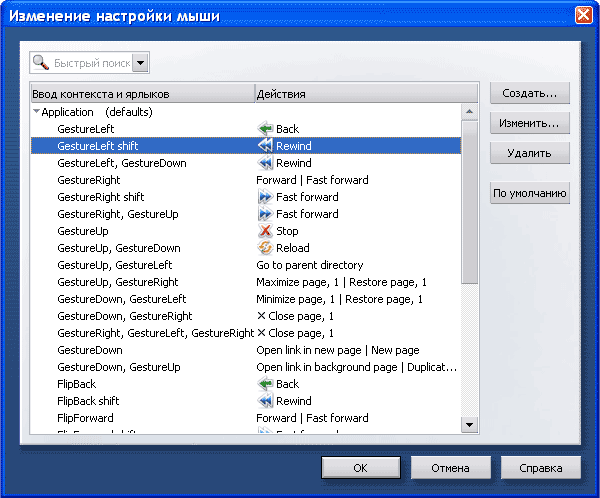Click the scrollbar down arrow
The image size is (600, 498).
click(x=470, y=425)
